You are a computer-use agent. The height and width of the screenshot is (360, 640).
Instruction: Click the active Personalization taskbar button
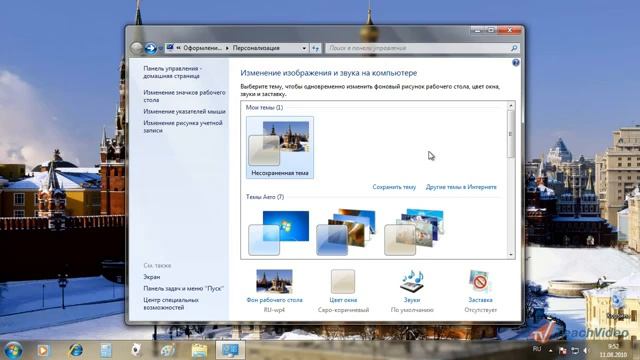click(230, 350)
